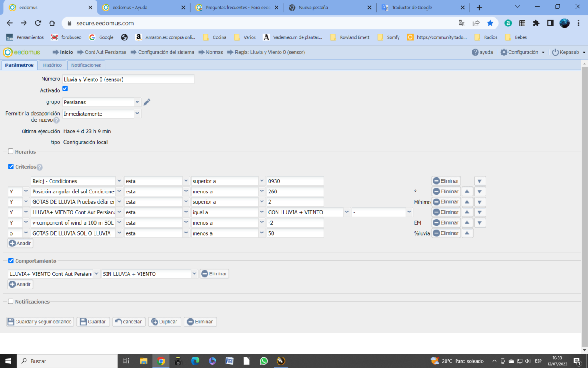Image resolution: width=588 pixels, height=368 pixels.
Task: Uncheck the Activado checkbox
Action: (x=65, y=89)
